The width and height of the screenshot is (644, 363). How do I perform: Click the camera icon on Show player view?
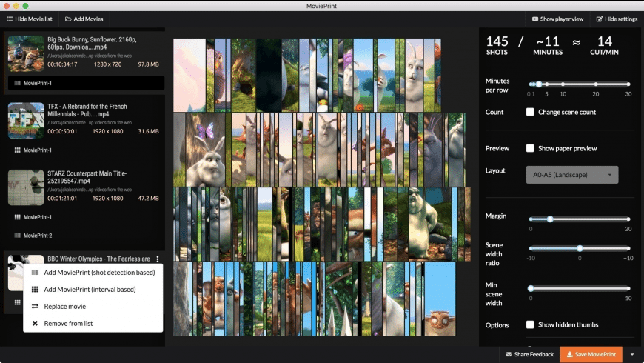(534, 19)
